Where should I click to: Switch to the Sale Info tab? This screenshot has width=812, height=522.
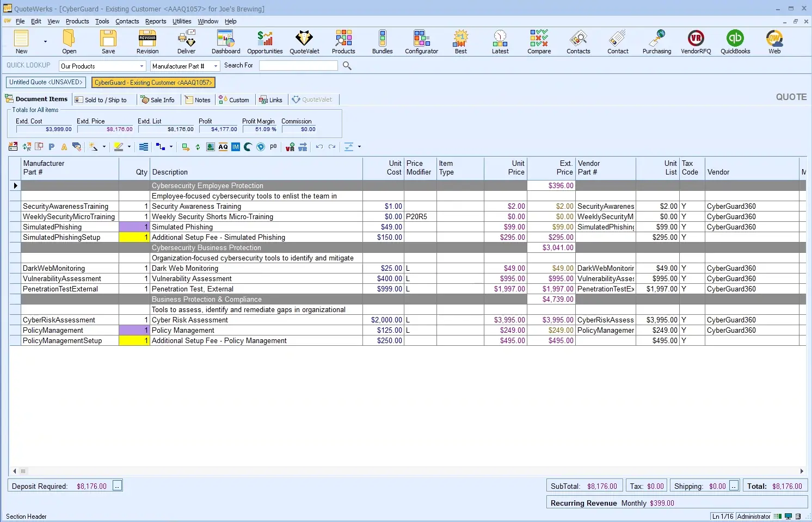click(x=158, y=100)
